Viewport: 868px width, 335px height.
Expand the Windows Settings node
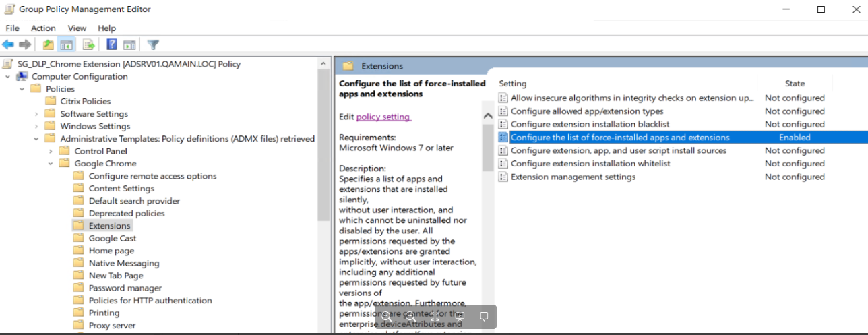tap(36, 126)
